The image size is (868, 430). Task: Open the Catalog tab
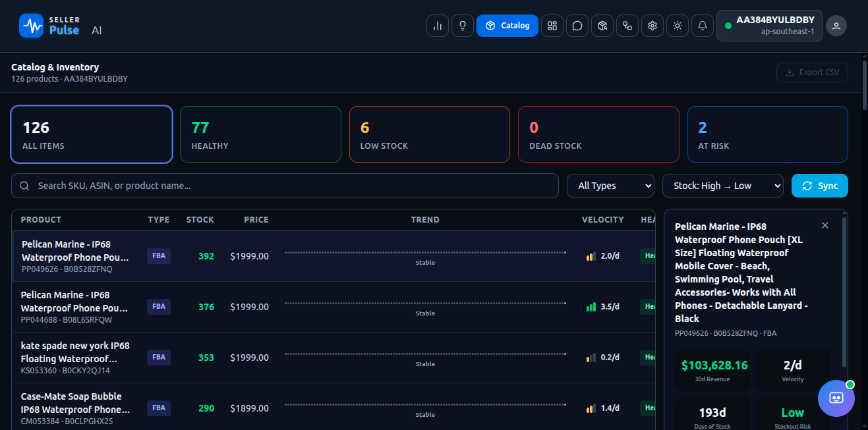[507, 26]
